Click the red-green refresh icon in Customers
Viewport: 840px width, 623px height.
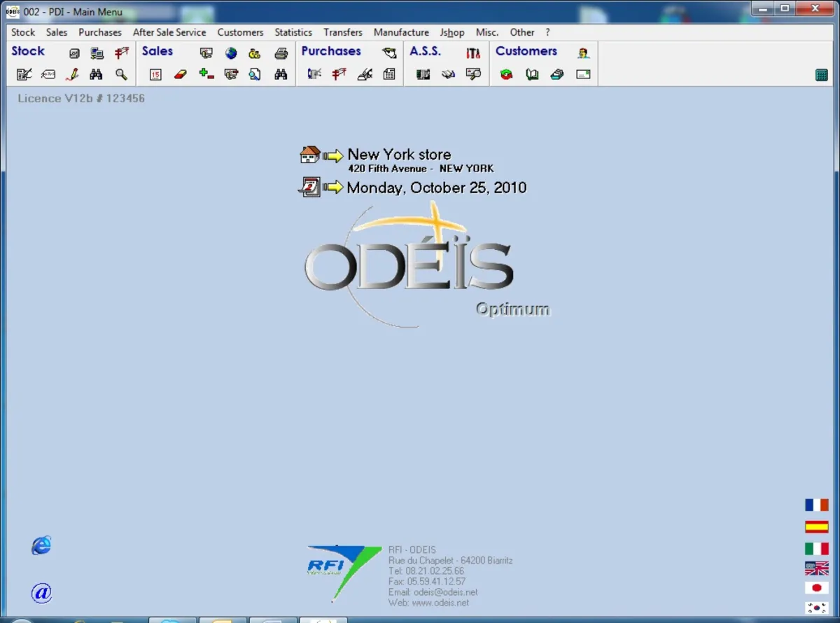(x=507, y=74)
